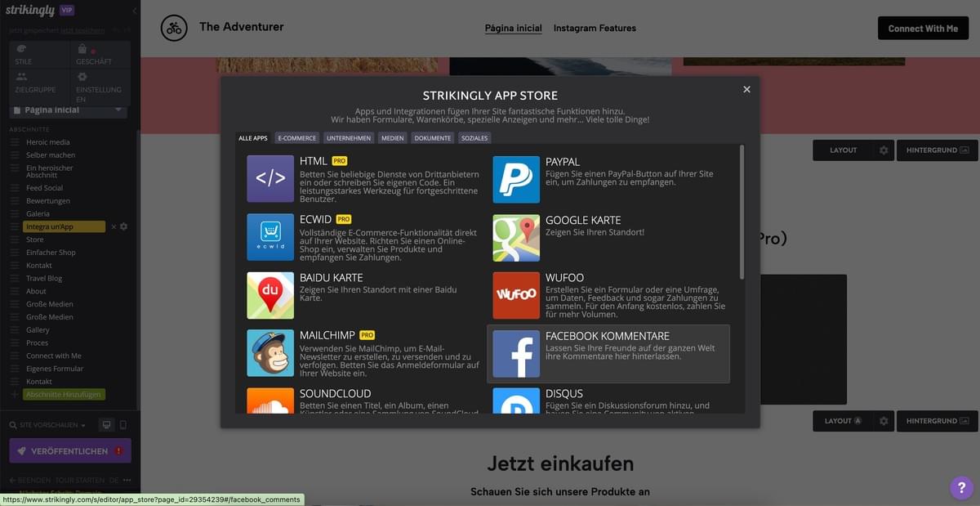
Task: Select the Baidu Karte icon
Action: click(x=270, y=295)
